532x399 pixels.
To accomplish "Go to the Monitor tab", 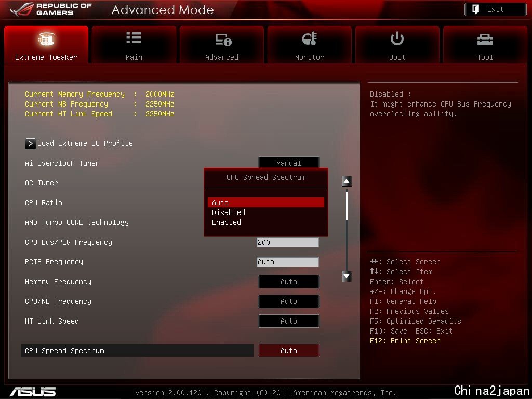I will [x=310, y=45].
